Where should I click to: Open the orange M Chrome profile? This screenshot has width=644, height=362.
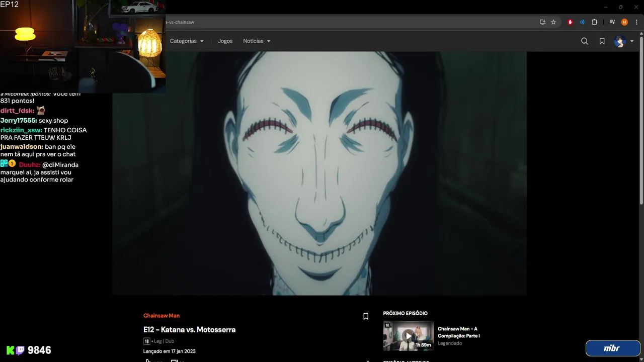(x=624, y=22)
